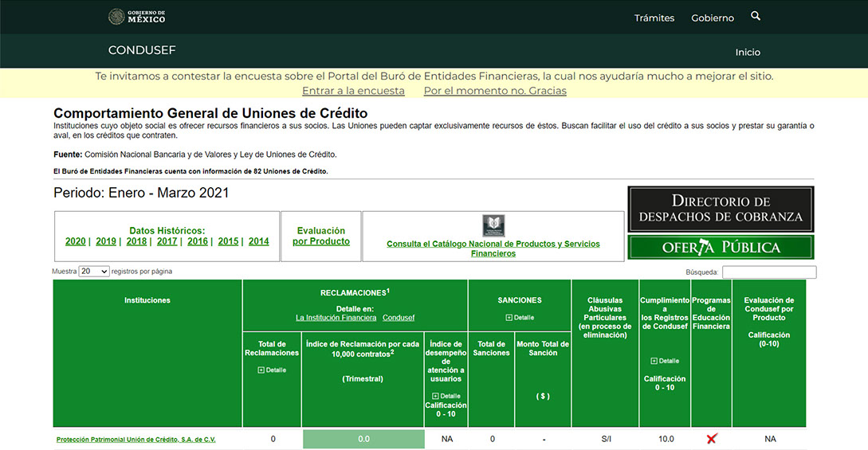
Task: Dismiss survey with Por el momento no. Gracias
Action: (x=495, y=91)
